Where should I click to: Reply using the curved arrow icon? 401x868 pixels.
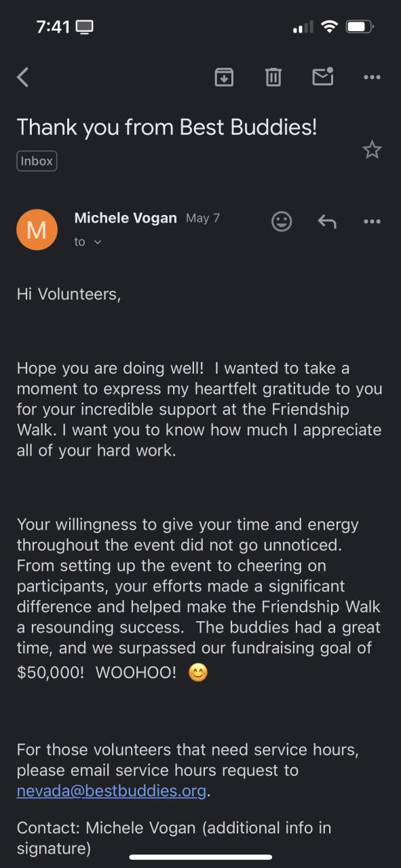[327, 221]
